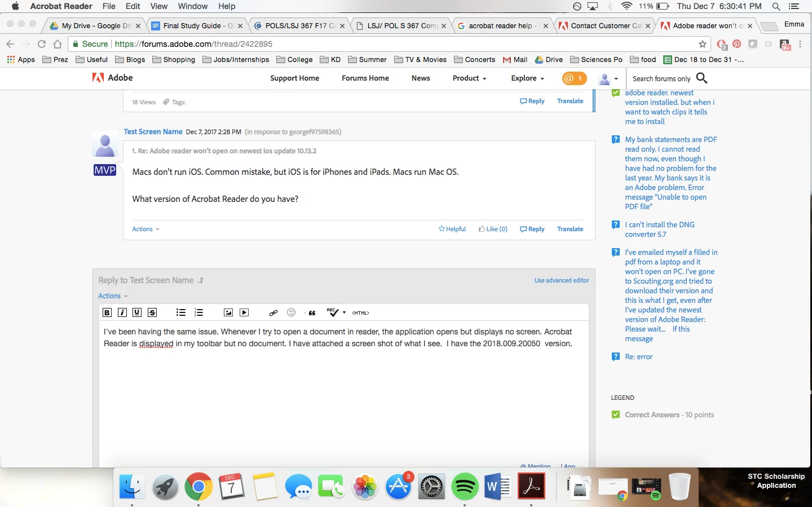This screenshot has height=507, width=812.
Task: Open the Help menu
Action: [227, 6]
